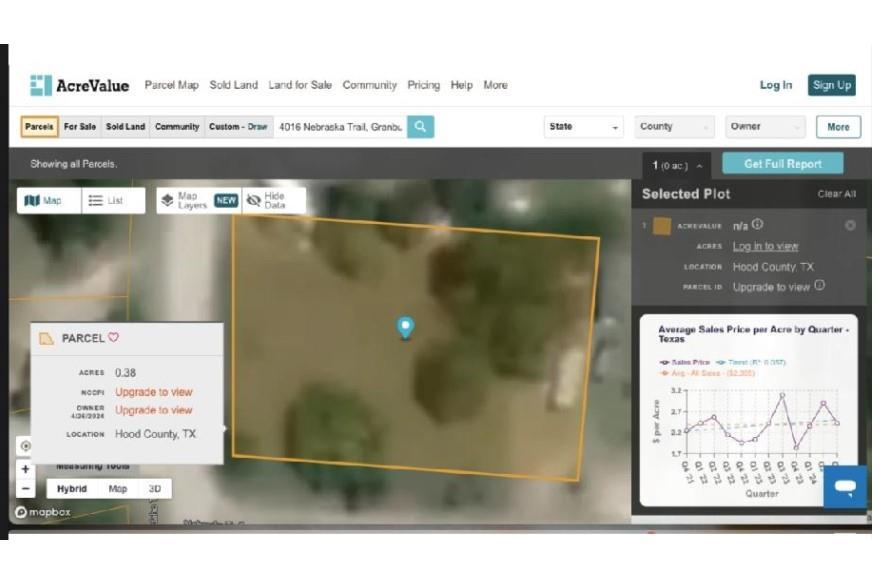The width and height of the screenshot is (895, 566).
Task: Click the AcreValue logo
Action: [x=80, y=86]
